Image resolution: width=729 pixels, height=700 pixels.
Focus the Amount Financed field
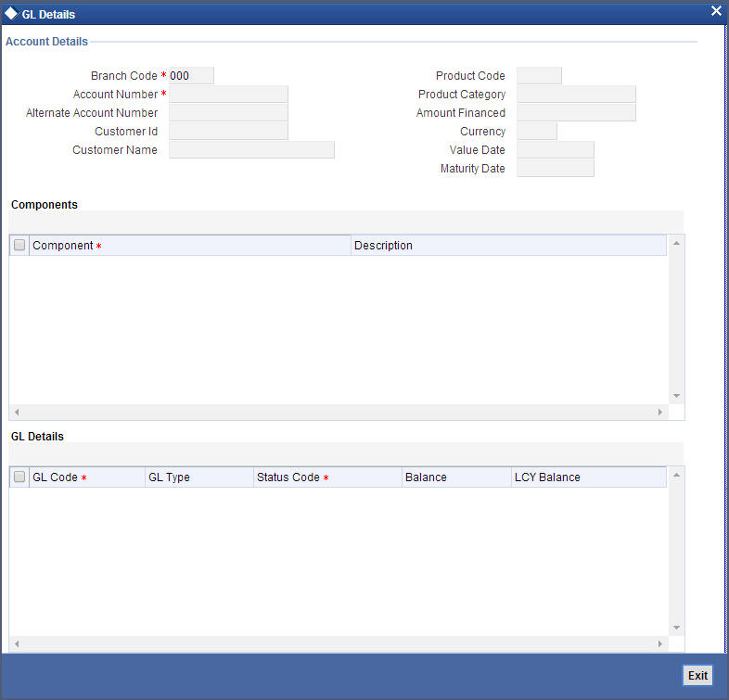pos(576,113)
